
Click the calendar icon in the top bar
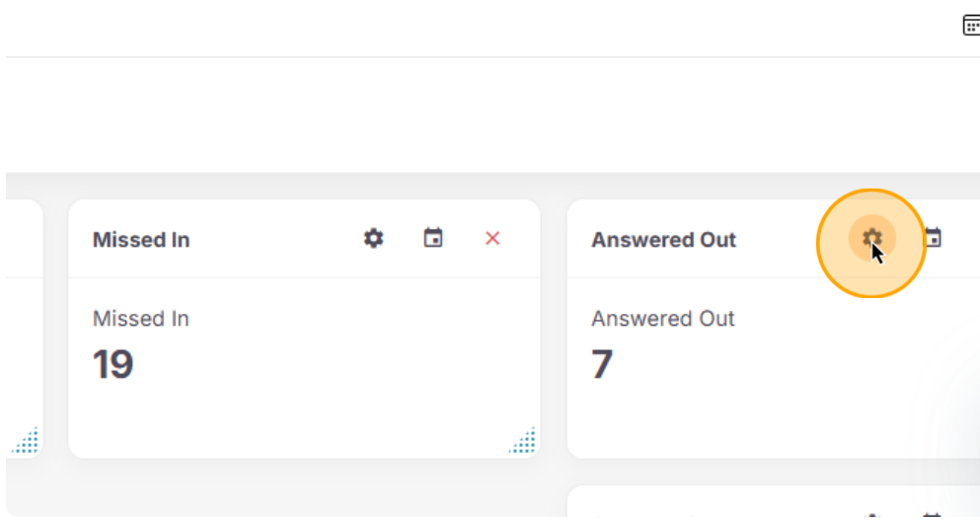[971, 26]
